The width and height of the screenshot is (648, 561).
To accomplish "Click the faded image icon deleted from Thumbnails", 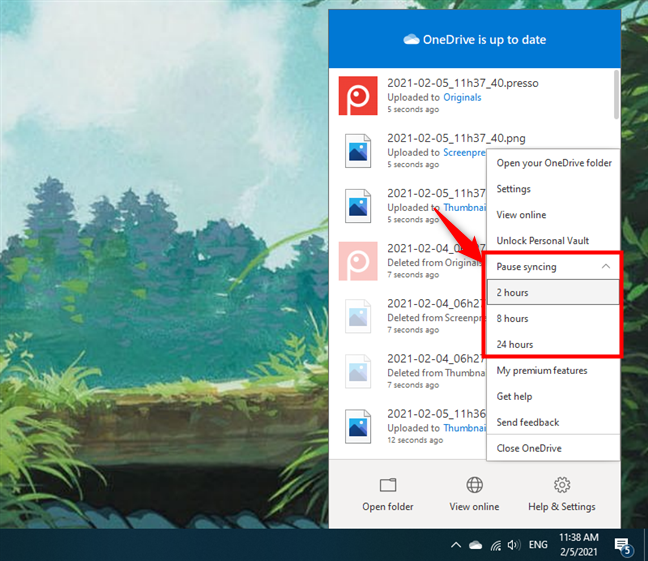I will coord(358,371).
